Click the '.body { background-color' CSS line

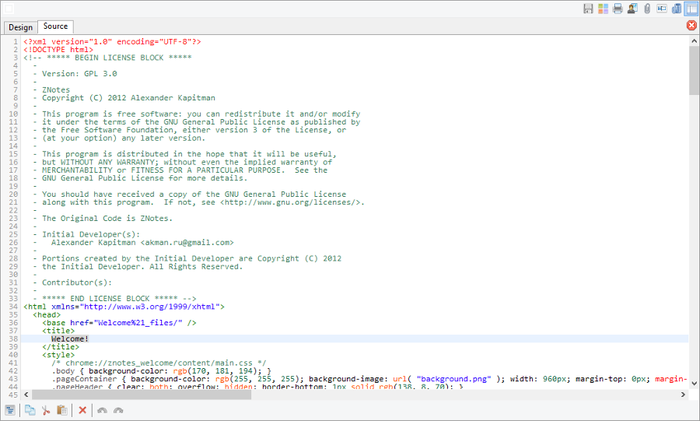tap(161, 371)
